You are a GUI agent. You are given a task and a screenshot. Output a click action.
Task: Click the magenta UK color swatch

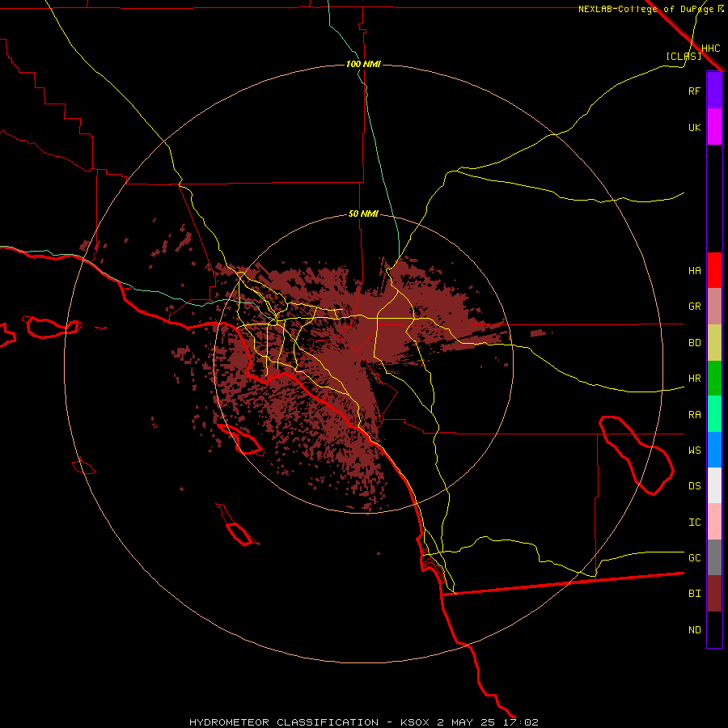tap(714, 127)
